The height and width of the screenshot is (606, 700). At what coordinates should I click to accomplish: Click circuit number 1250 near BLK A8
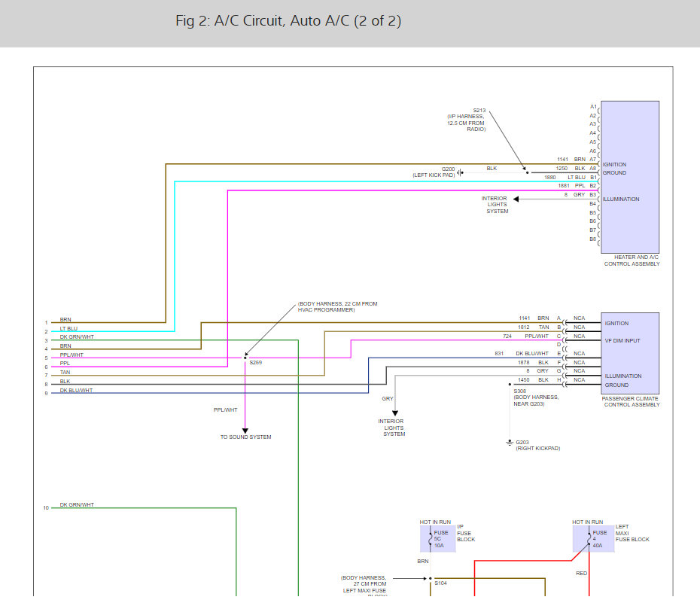click(x=562, y=169)
